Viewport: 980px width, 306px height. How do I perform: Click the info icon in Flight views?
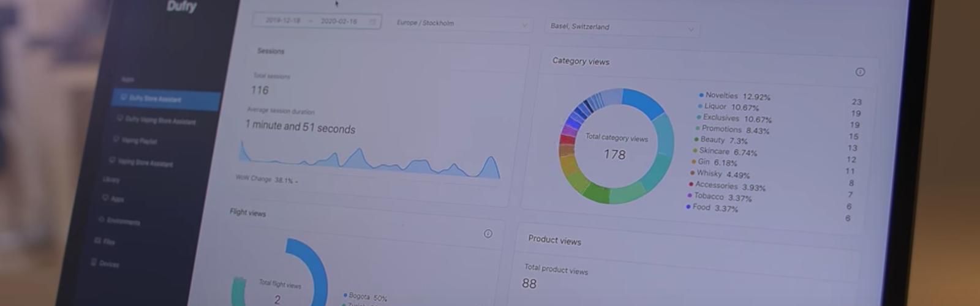coord(488,234)
